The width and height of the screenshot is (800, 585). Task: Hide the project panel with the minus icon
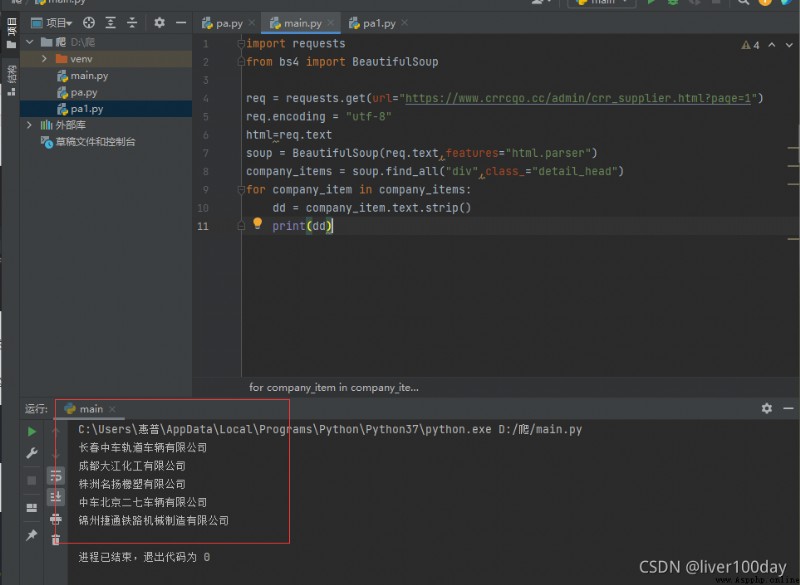coord(181,23)
